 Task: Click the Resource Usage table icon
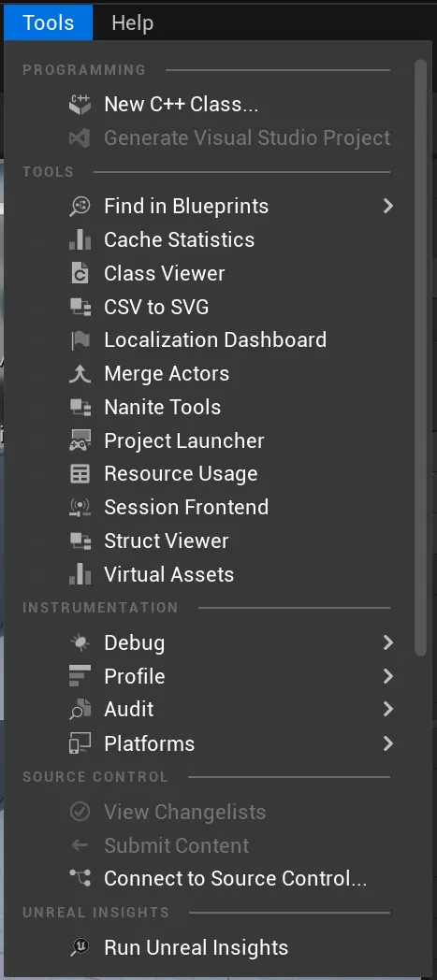80,474
